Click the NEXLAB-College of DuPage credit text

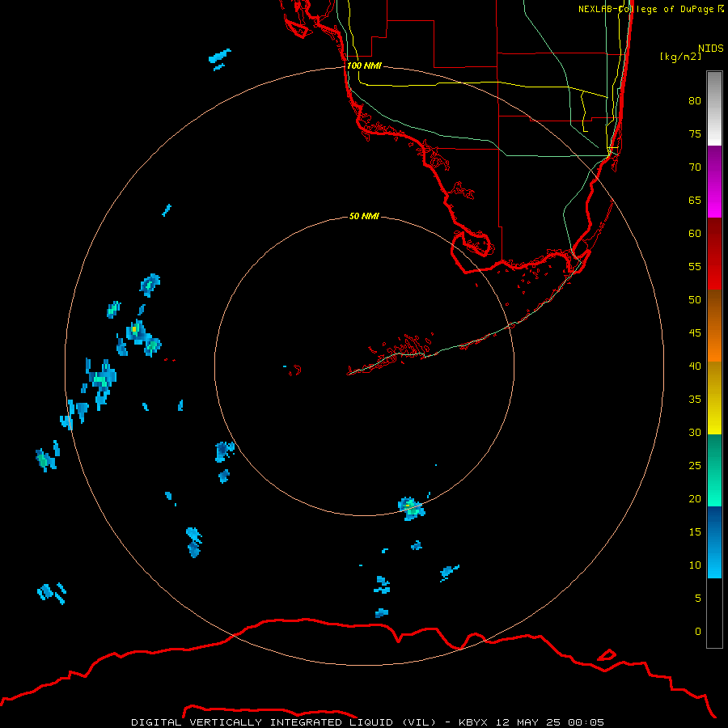tap(650, 9)
